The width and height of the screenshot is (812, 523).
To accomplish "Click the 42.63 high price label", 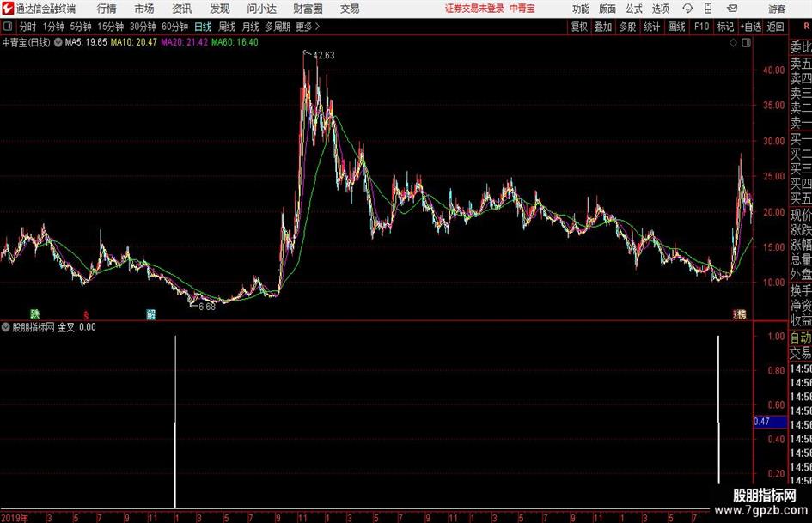I will coord(324,56).
